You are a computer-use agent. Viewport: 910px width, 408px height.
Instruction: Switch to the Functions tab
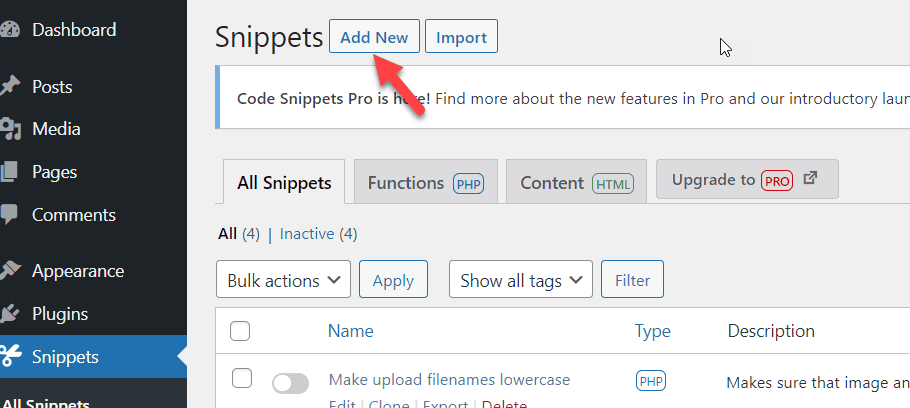425,182
